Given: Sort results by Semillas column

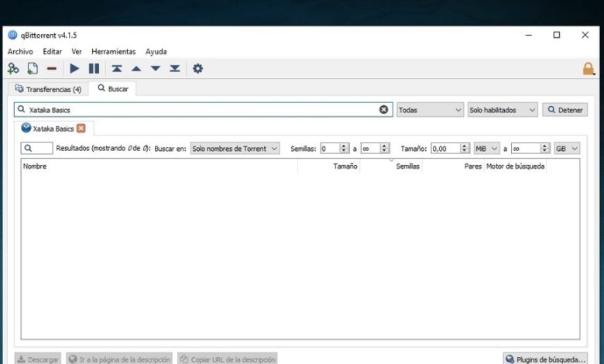Looking at the screenshot, I should 391,167.
